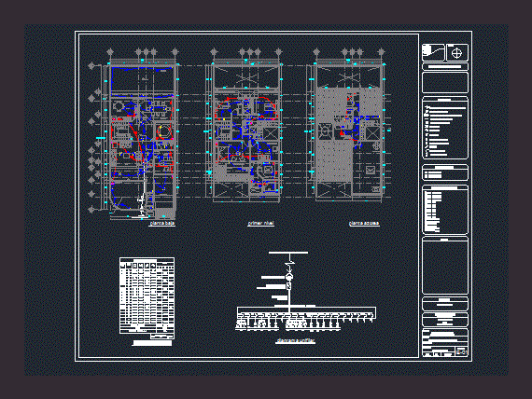Click the "planta azotea" drawing title
The image size is (532, 399).
(x=364, y=223)
